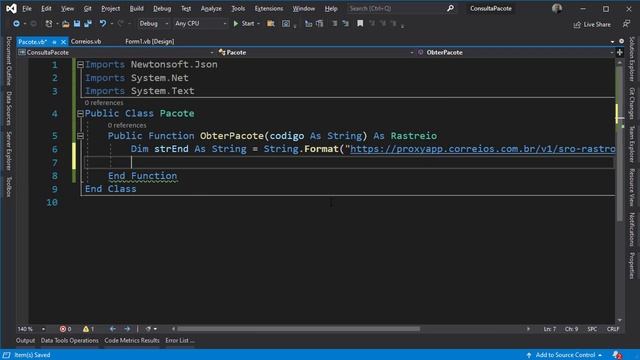Open the correios proxyapp URL link in code

482,149
